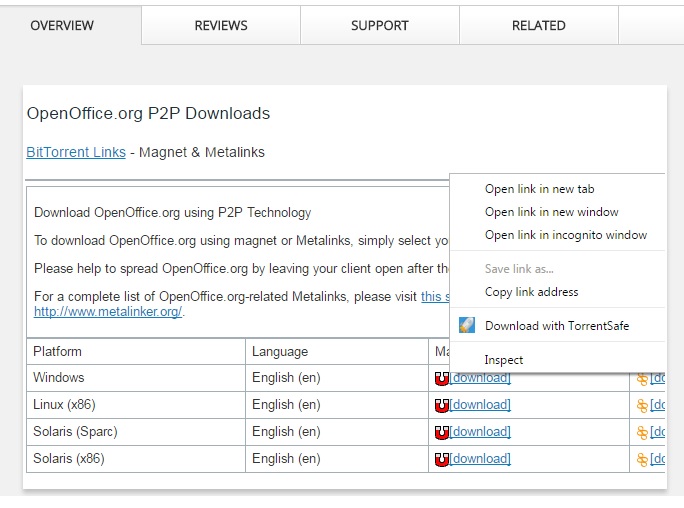The width and height of the screenshot is (684, 508).
Task: Choose Open link in new tab
Action: 557,189
